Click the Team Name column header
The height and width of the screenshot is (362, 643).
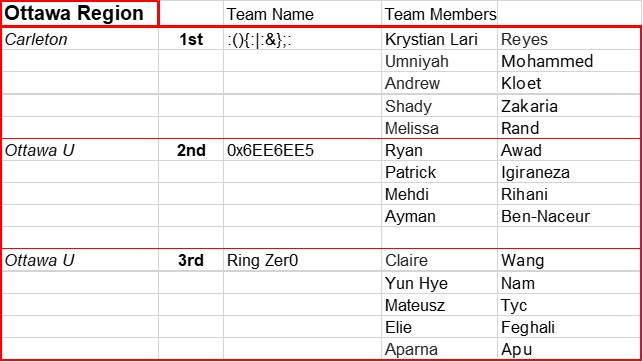click(x=302, y=14)
